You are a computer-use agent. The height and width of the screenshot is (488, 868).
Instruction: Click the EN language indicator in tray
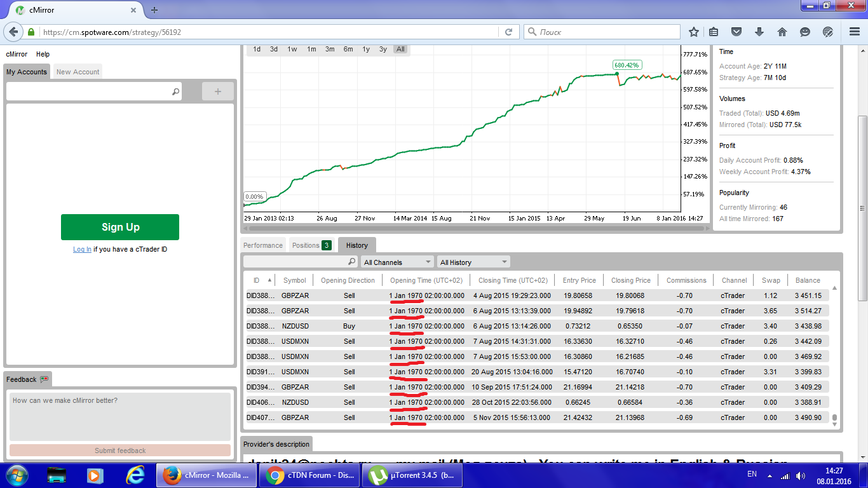(x=752, y=475)
